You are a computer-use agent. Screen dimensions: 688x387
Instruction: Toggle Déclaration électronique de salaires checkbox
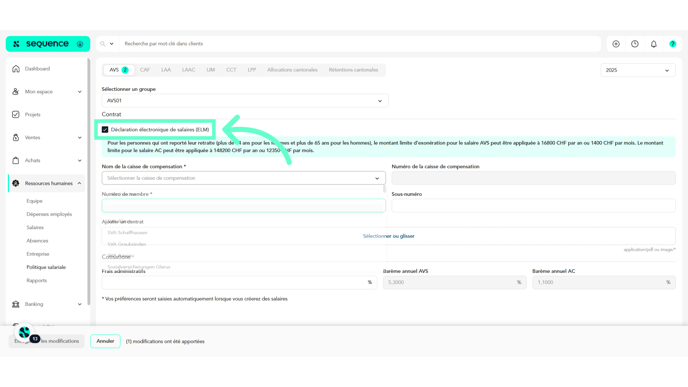pos(105,129)
